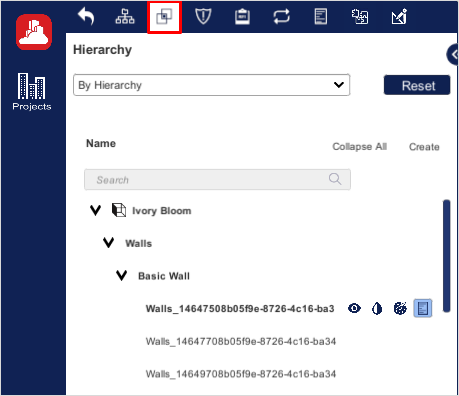Open the org-chart tree toolbar icon
The width and height of the screenshot is (459, 396).
tap(125, 17)
